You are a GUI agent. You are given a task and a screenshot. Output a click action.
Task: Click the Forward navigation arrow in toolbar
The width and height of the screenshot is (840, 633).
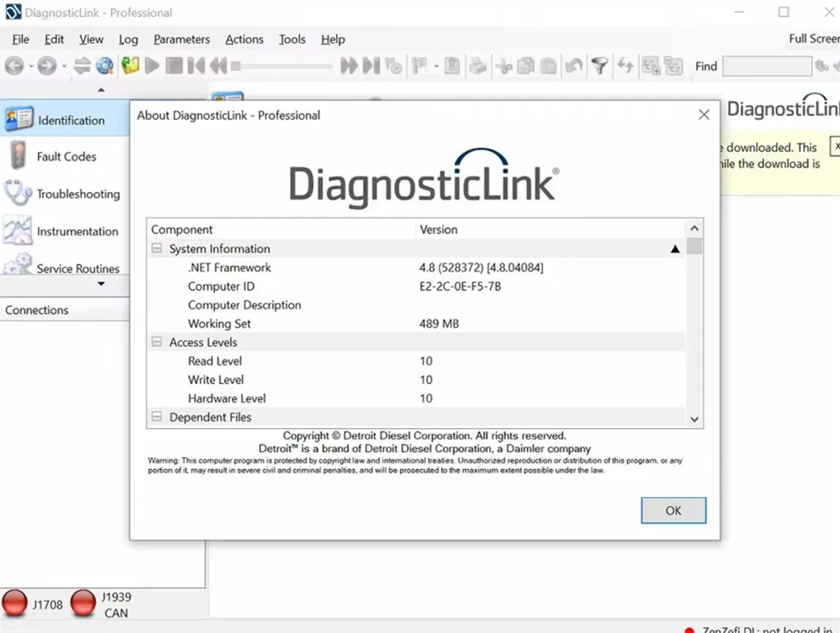[x=48, y=66]
